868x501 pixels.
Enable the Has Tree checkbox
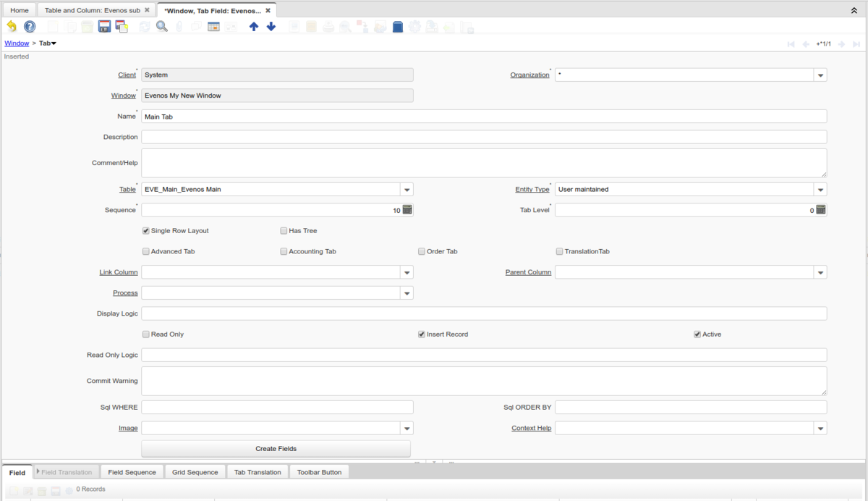click(x=284, y=231)
